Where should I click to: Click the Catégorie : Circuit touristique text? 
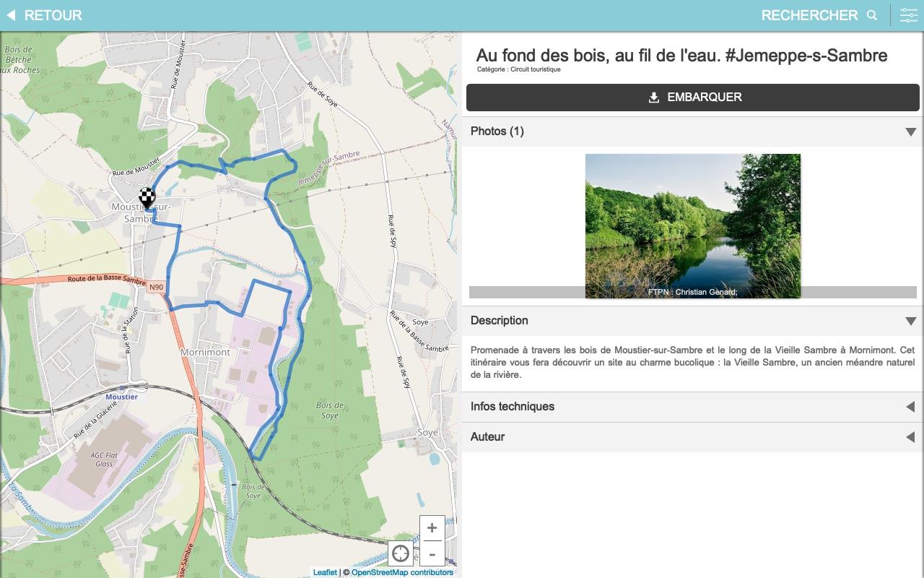point(518,69)
